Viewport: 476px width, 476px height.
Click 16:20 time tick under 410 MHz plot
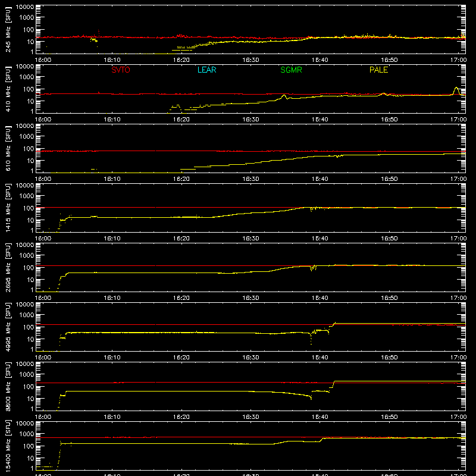pos(181,120)
